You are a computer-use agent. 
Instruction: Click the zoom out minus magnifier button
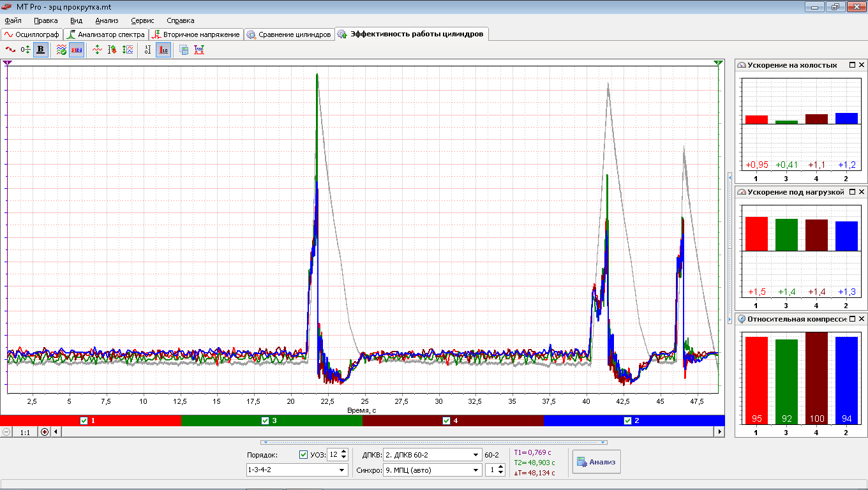pyautogui.click(x=6, y=432)
